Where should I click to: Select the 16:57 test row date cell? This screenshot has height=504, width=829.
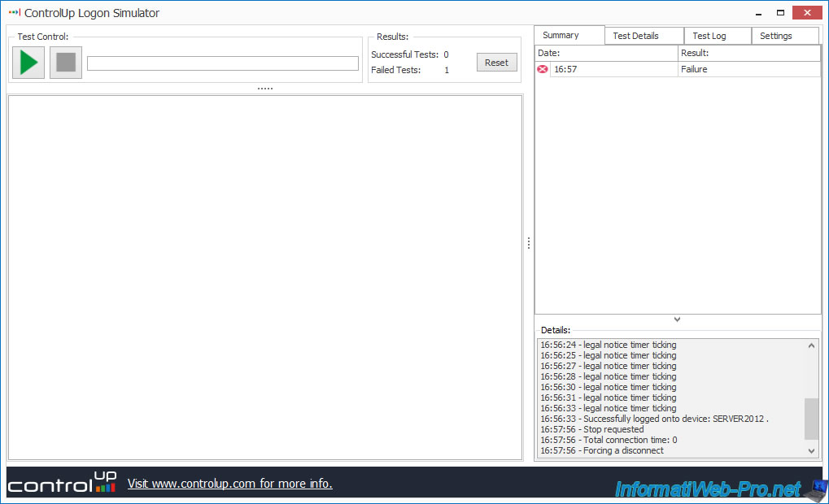click(613, 69)
